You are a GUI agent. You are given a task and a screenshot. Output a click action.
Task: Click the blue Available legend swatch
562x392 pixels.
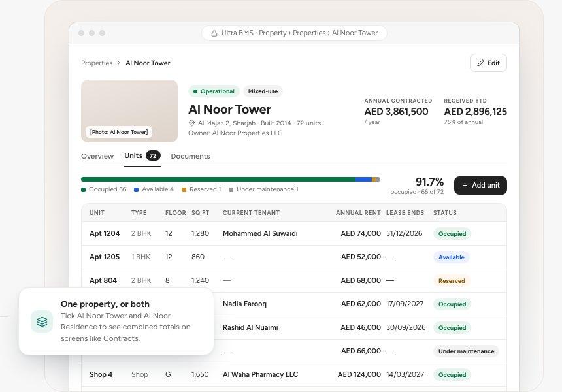click(136, 189)
